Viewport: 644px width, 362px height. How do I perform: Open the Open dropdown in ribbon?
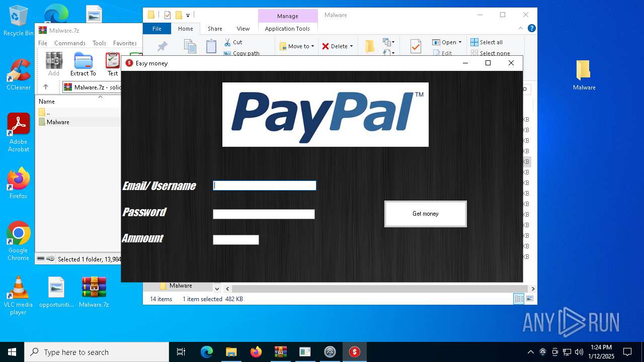(x=447, y=42)
